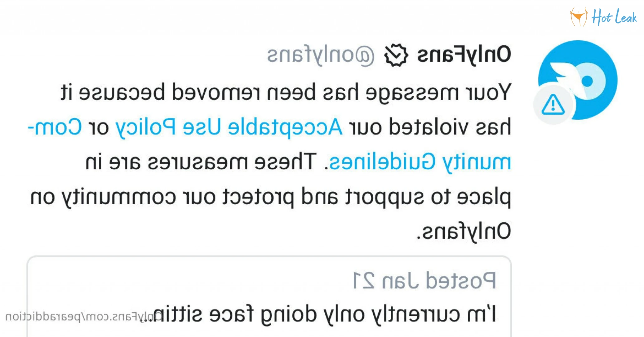Click the 'Posted Jan 21' timestamp

coord(424,280)
